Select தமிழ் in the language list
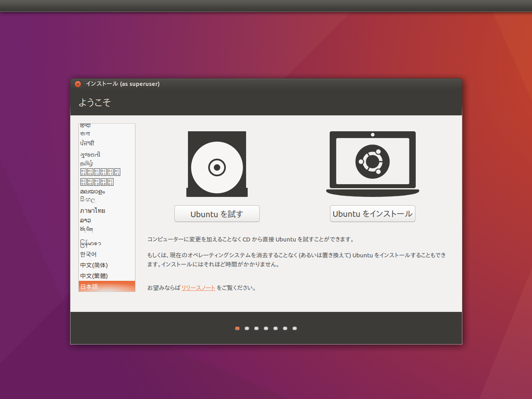Screen dimensions: 532x399 pos(107,163)
